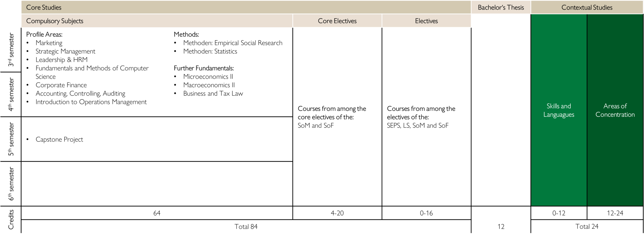Select the Total 84 credits cell
Screen dimensions: 644x235
246,227
